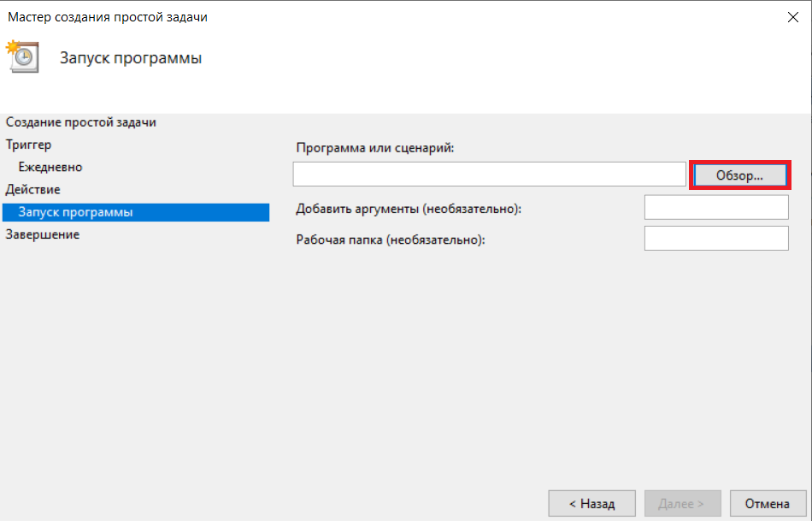Go back with the '< Назад' button

click(x=592, y=503)
